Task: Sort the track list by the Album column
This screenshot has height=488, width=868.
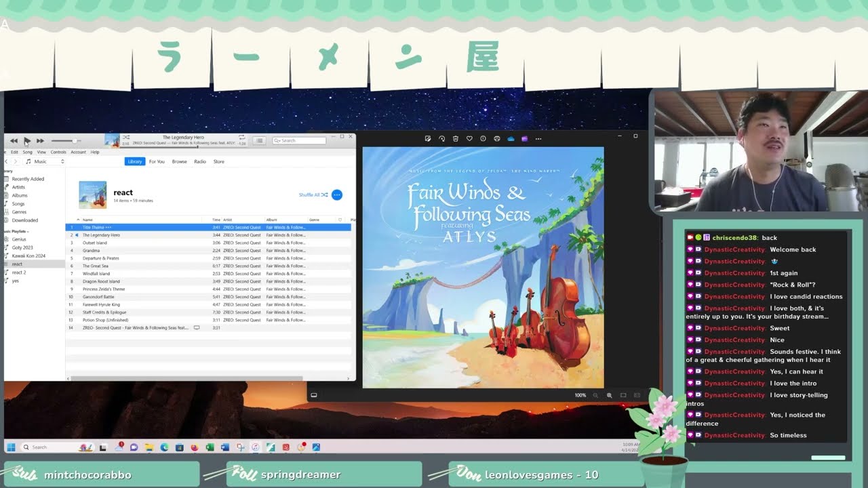Action: click(x=271, y=220)
